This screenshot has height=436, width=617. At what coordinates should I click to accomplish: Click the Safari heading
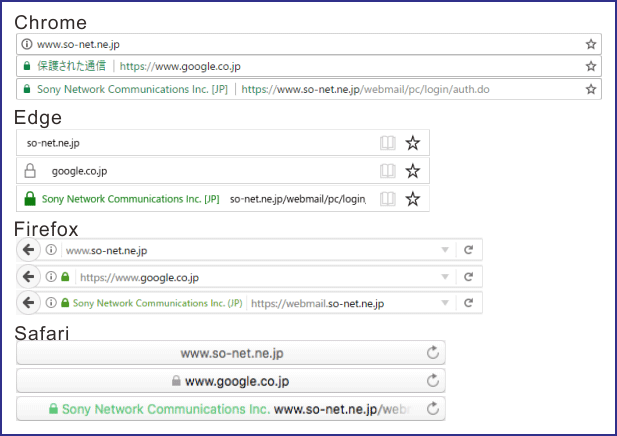pyautogui.click(x=42, y=333)
